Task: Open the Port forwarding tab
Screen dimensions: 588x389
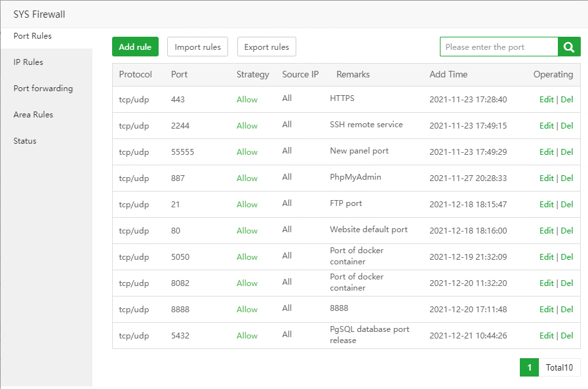Action: (x=43, y=89)
